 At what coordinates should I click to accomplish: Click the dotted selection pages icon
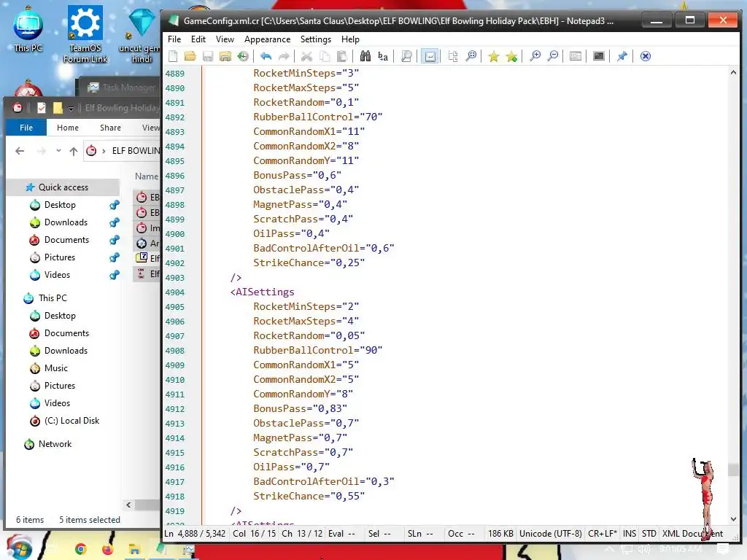pos(452,56)
